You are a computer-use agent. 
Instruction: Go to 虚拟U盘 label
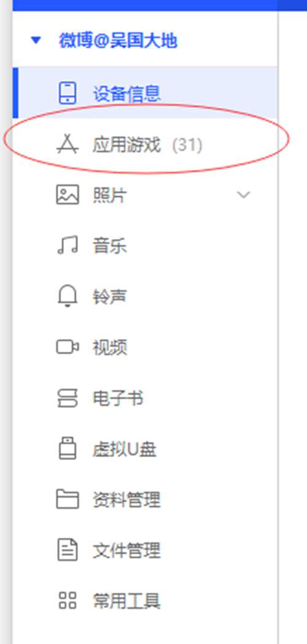tap(125, 449)
